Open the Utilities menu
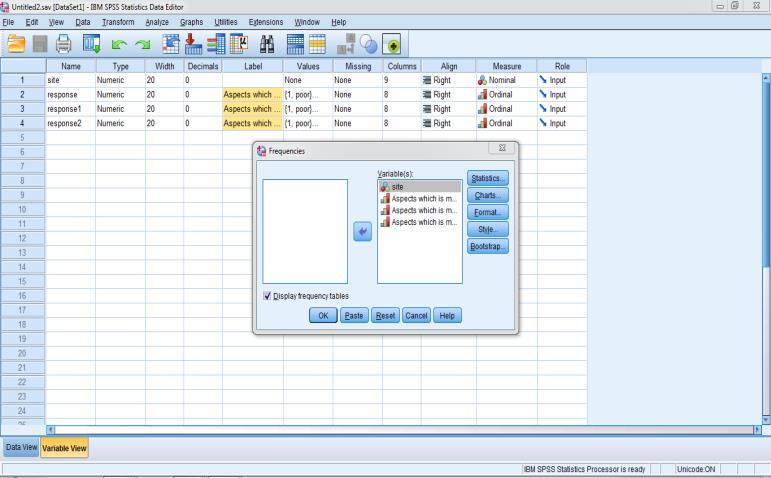771x478 pixels. point(226,22)
